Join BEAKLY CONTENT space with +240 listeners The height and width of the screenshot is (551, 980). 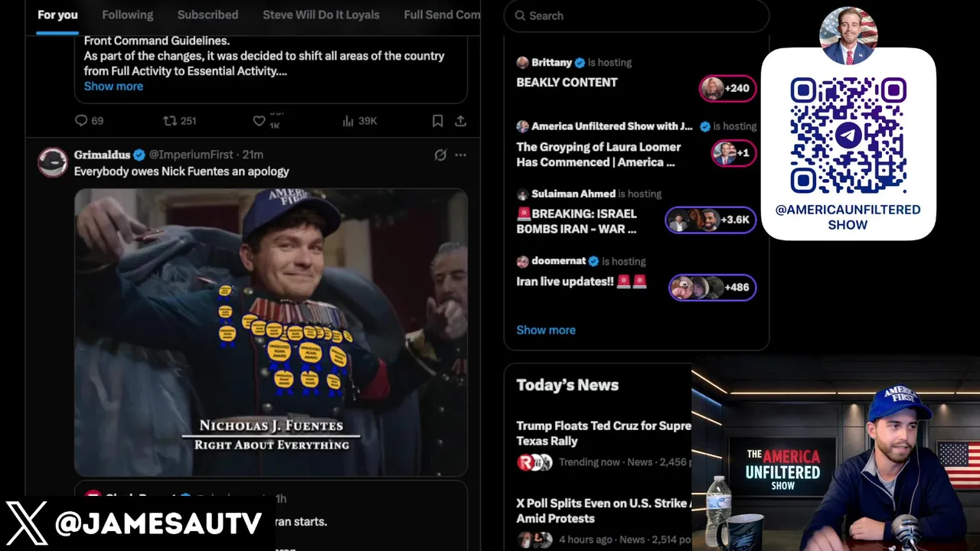point(727,88)
